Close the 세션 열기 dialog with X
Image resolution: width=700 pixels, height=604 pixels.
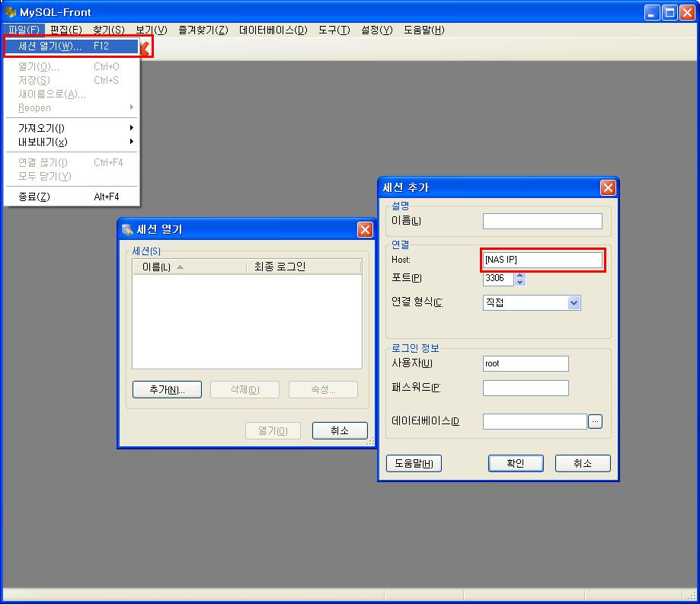coord(365,229)
